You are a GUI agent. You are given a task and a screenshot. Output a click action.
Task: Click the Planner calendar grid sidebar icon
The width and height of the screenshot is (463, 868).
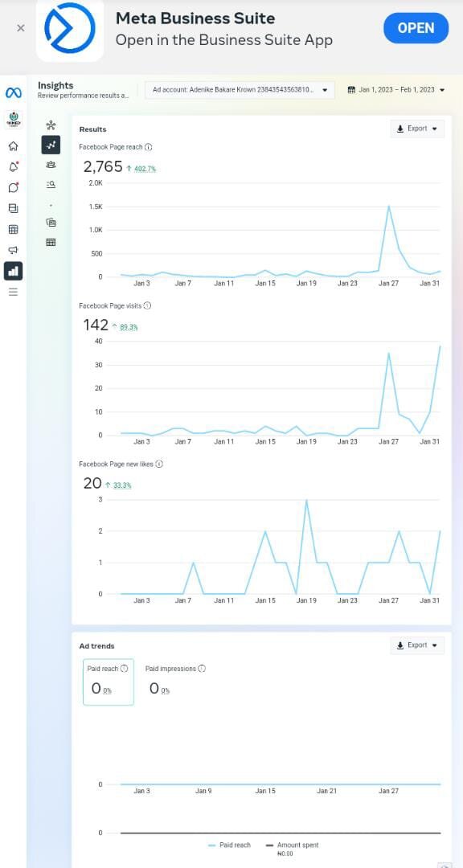(x=14, y=229)
